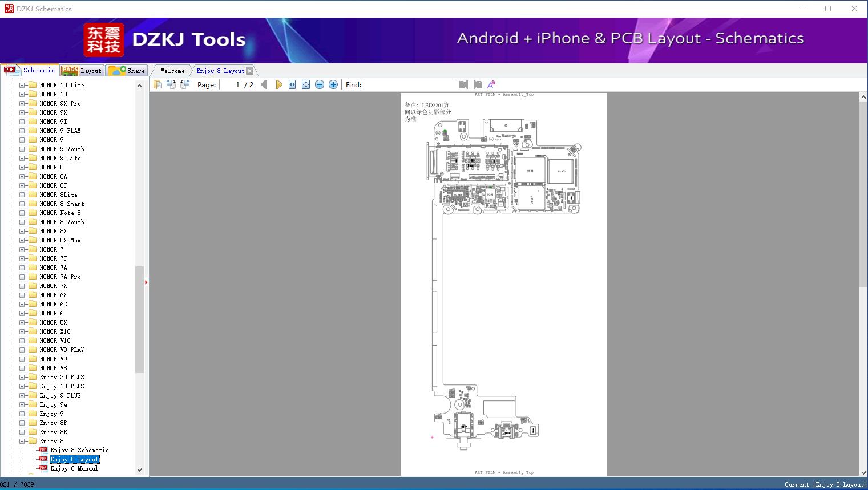Close the Enjoy 8 Layout tab

click(x=249, y=71)
